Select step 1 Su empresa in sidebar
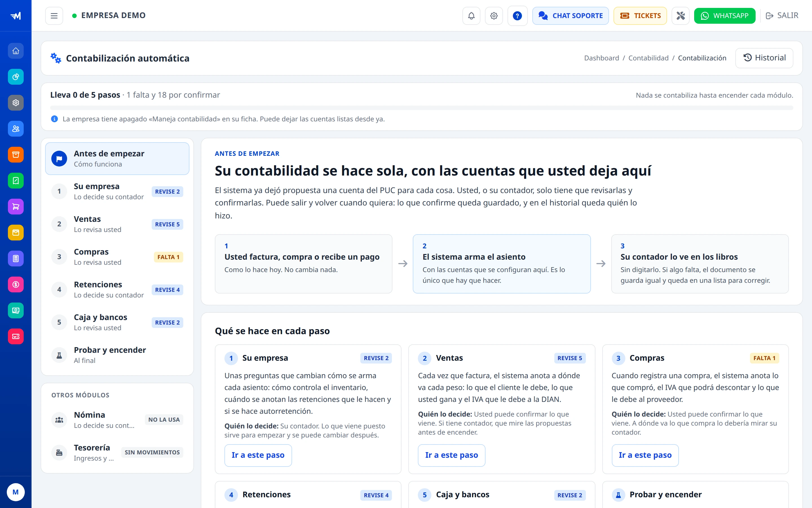This screenshot has height=508, width=812. [117, 192]
